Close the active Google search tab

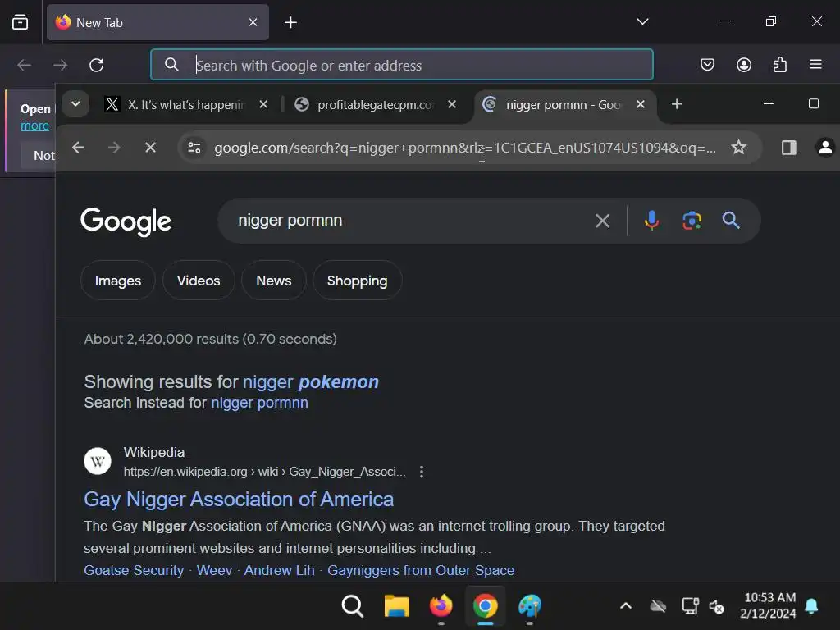tap(640, 104)
